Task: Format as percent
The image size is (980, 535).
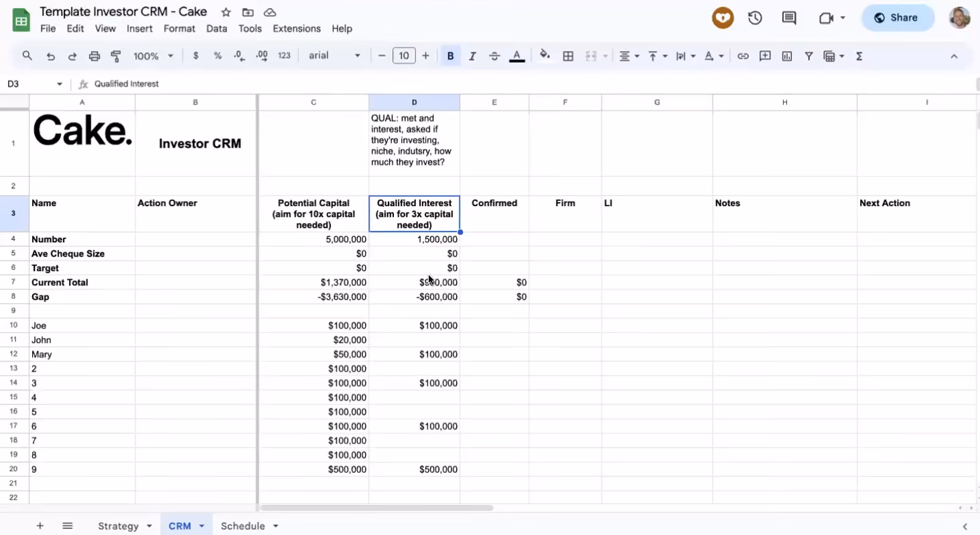Action: (218, 56)
